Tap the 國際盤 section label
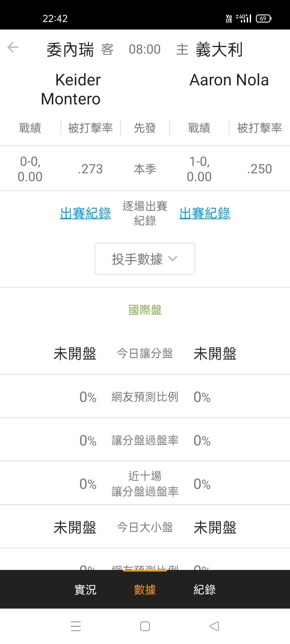 (x=145, y=310)
